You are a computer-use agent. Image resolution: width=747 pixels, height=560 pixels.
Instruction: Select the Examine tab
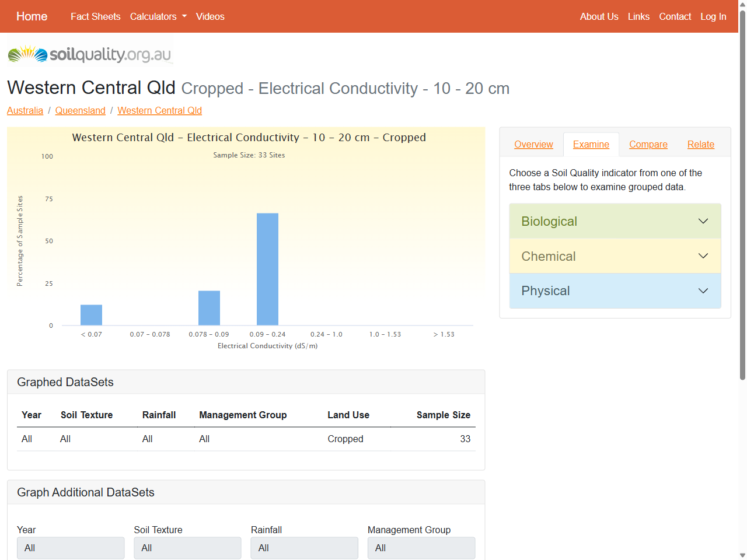591,145
